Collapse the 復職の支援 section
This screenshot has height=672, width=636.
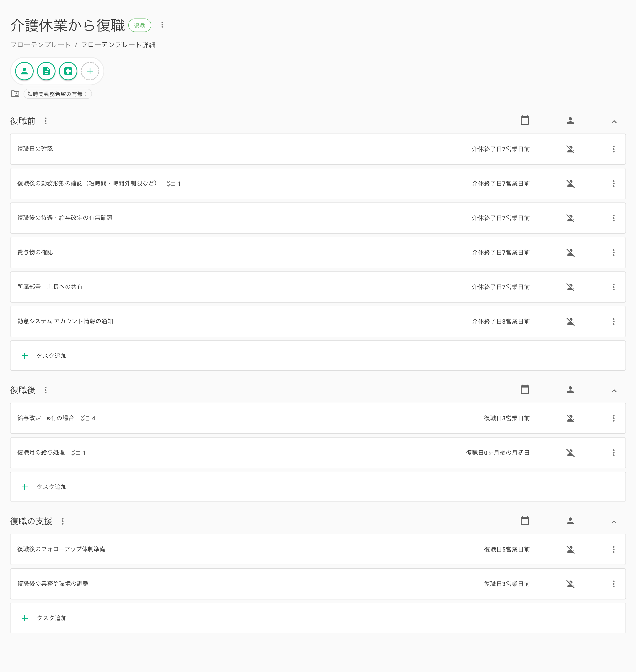(x=614, y=522)
